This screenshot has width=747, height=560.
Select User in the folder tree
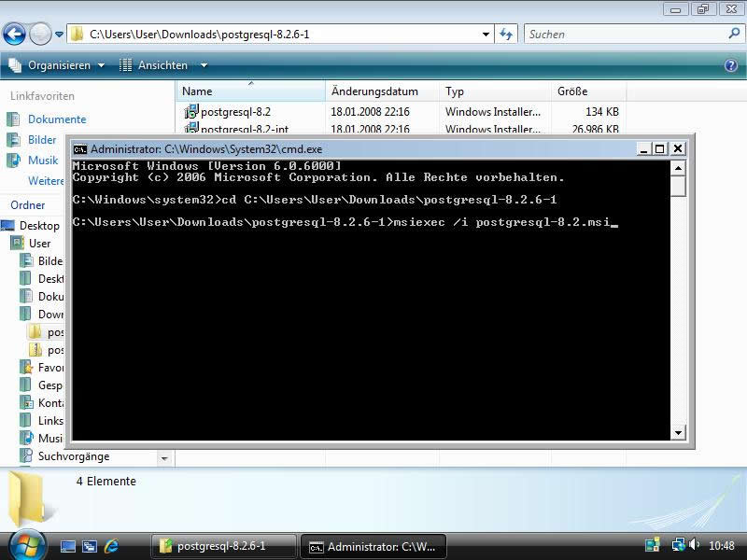[39, 244]
